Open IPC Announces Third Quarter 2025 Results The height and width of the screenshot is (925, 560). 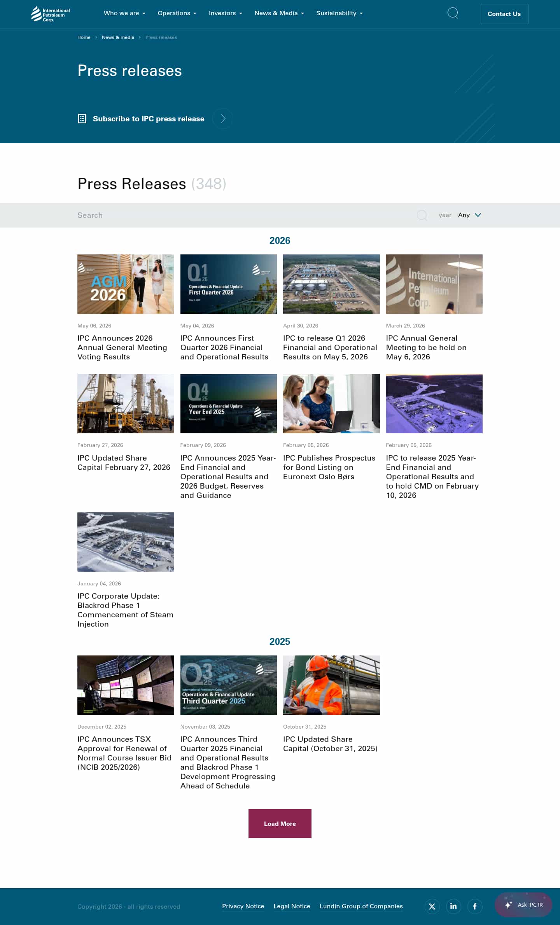228,762
